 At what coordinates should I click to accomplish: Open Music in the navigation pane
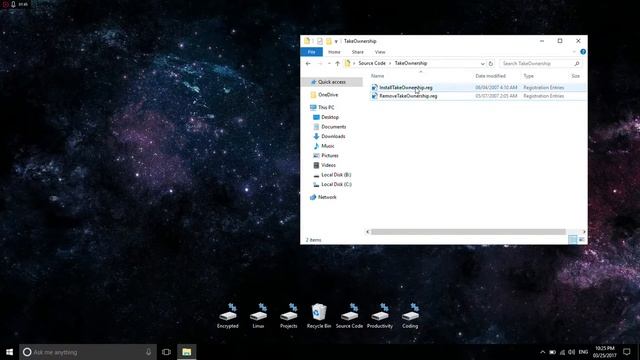pos(328,146)
